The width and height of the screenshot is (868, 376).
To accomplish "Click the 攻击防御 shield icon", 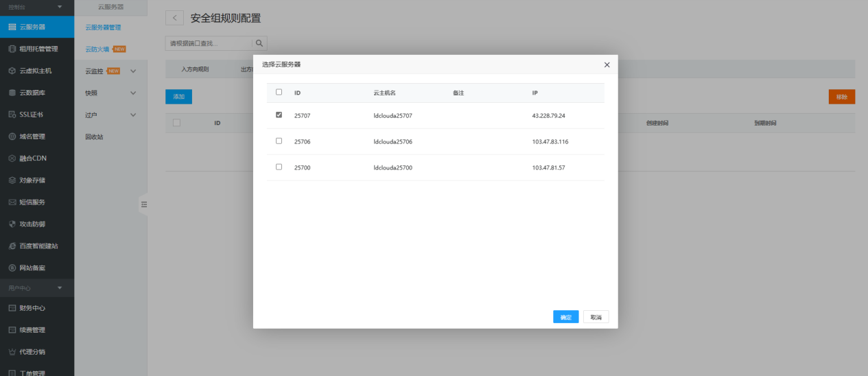I will pyautogui.click(x=12, y=224).
